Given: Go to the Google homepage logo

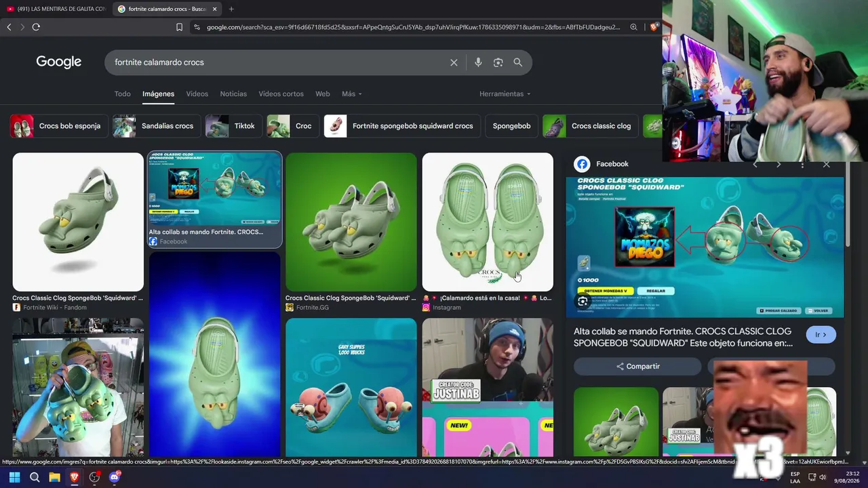Looking at the screenshot, I should click(x=59, y=62).
